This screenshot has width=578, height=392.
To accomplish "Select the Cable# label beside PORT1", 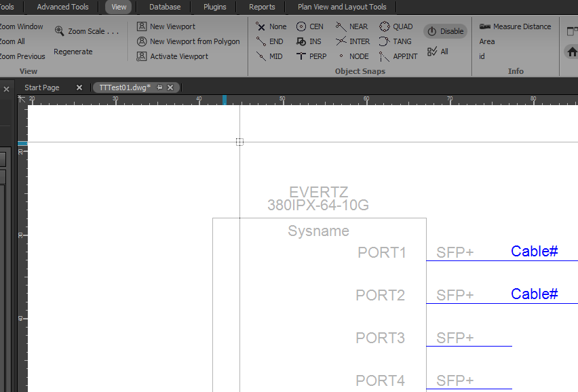I will [534, 251].
